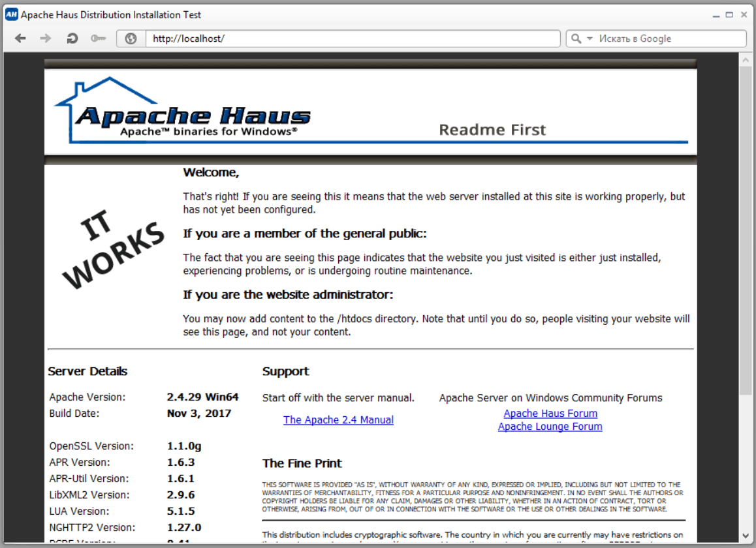This screenshot has height=548, width=756.
Task: Click the IT WORKS graphic
Action: pyautogui.click(x=114, y=249)
